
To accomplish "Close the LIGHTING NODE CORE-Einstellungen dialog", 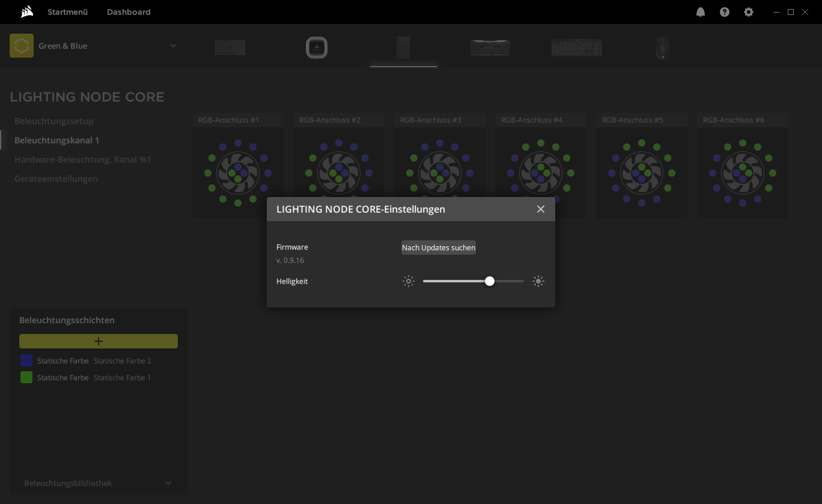I will point(541,209).
